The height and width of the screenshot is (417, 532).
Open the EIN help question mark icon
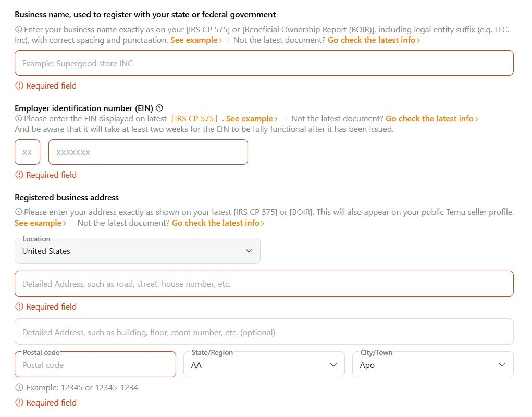[x=159, y=108]
